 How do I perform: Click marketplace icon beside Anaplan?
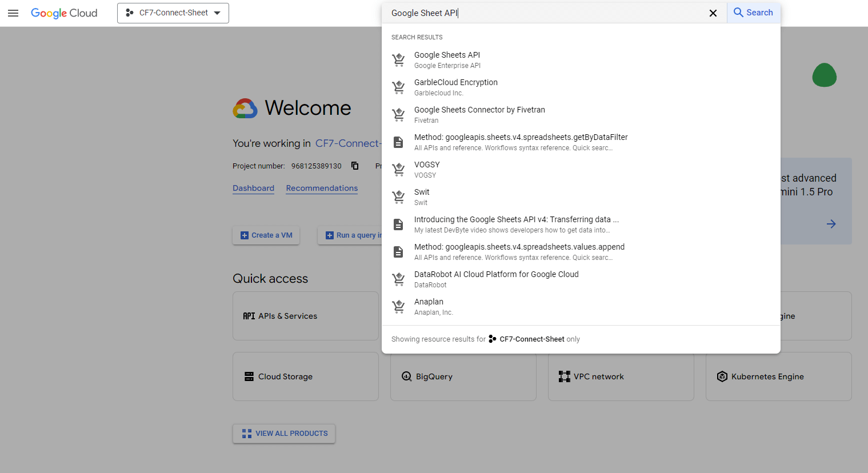click(x=399, y=306)
